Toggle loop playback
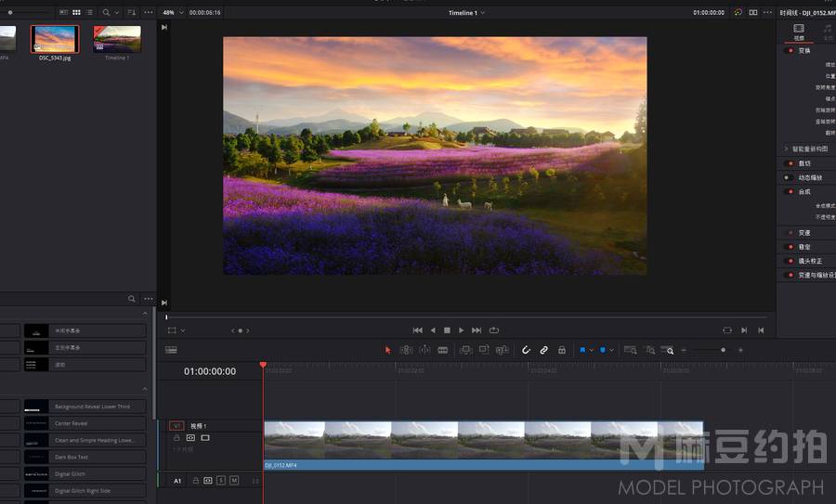 click(x=494, y=330)
